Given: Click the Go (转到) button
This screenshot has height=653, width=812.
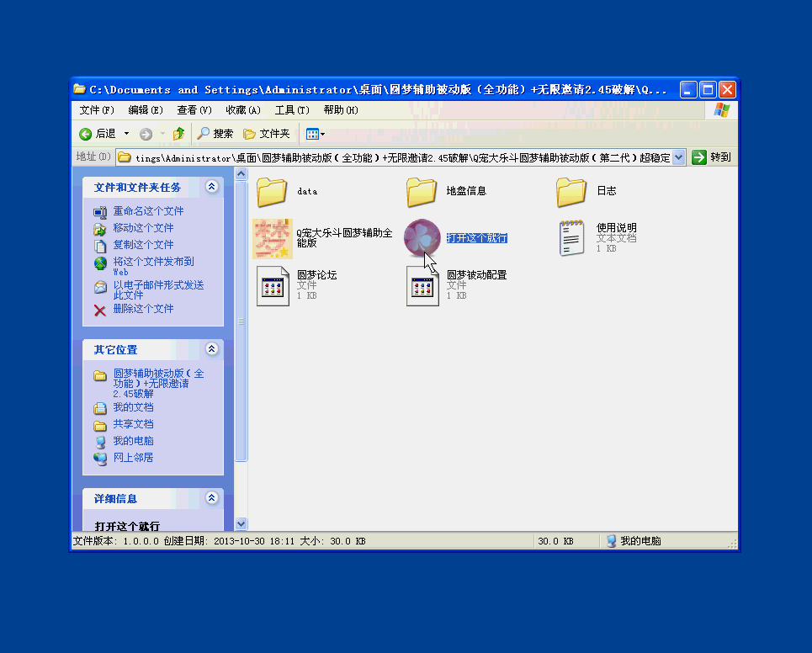Looking at the screenshot, I should [711, 157].
